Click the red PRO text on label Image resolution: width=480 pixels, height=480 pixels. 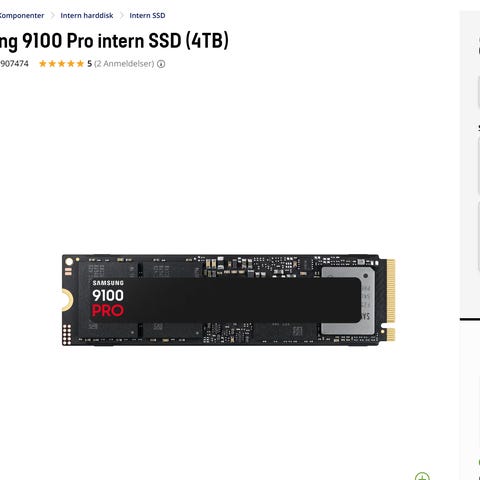coord(108,311)
